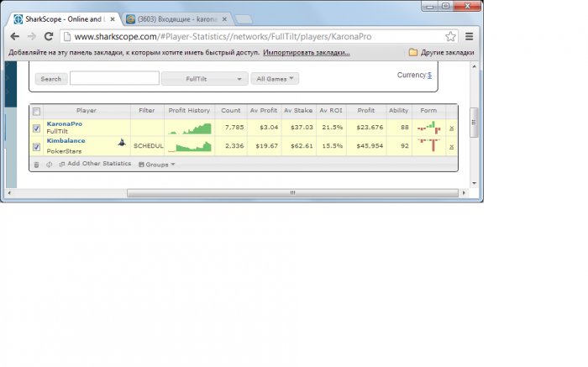The image size is (588, 367).
Task: Click the $23,676 profit value
Action: point(370,128)
